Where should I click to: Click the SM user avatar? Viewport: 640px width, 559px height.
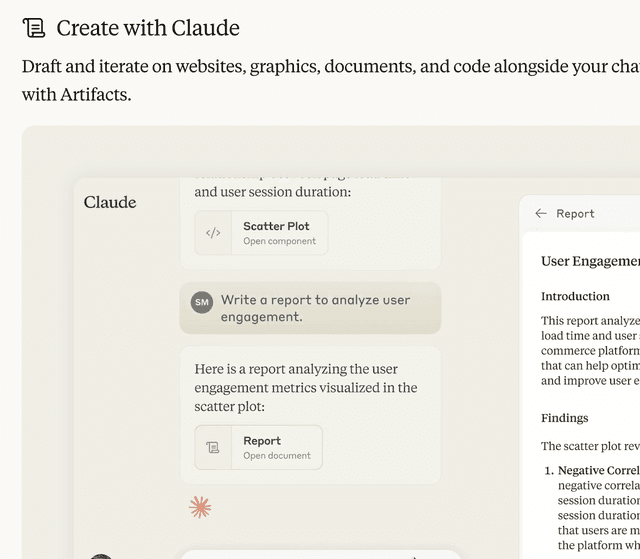coord(202,302)
